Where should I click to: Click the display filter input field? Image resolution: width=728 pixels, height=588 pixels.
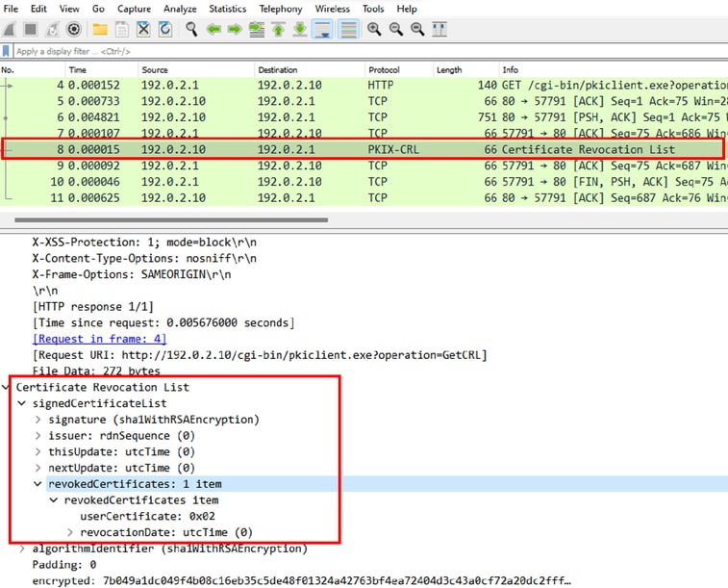click(x=370, y=51)
